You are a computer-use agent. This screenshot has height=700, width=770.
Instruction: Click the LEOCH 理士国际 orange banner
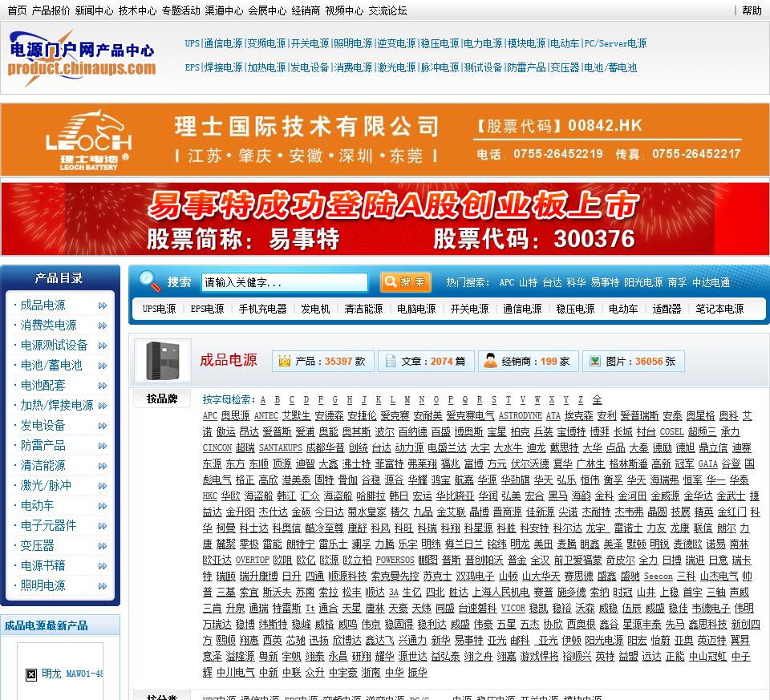point(385,140)
